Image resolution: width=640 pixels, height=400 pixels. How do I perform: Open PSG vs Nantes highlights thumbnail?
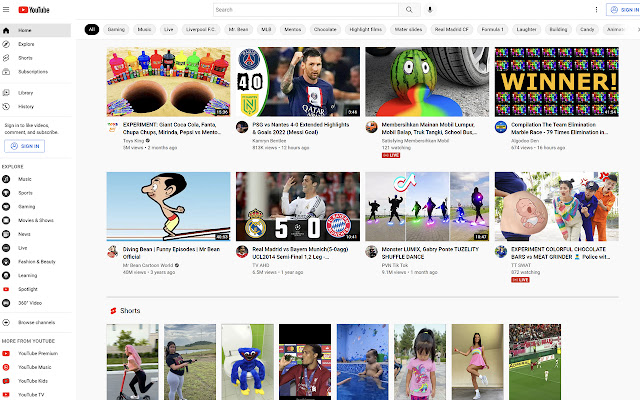tap(298, 82)
